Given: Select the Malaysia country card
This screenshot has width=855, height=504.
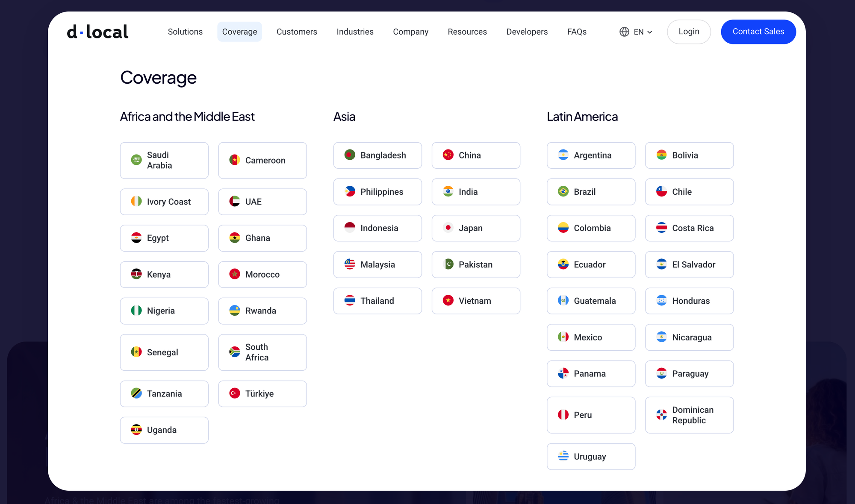Looking at the screenshot, I should pos(377,264).
